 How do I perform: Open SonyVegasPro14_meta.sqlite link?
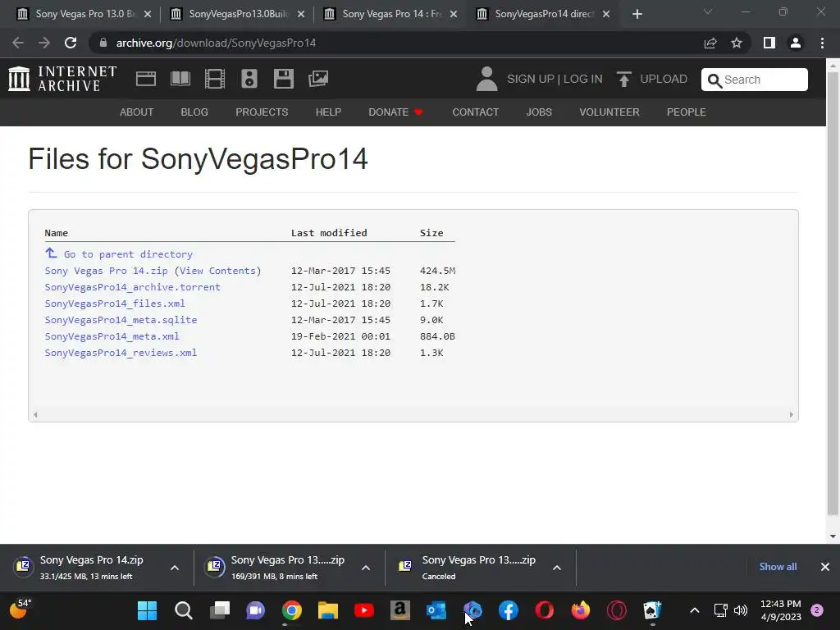[x=121, y=320]
